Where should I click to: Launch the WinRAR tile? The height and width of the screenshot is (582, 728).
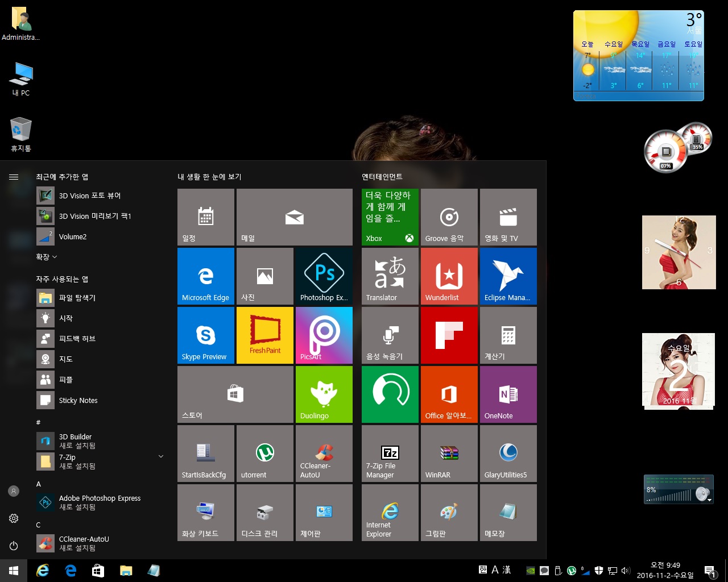[x=449, y=454]
